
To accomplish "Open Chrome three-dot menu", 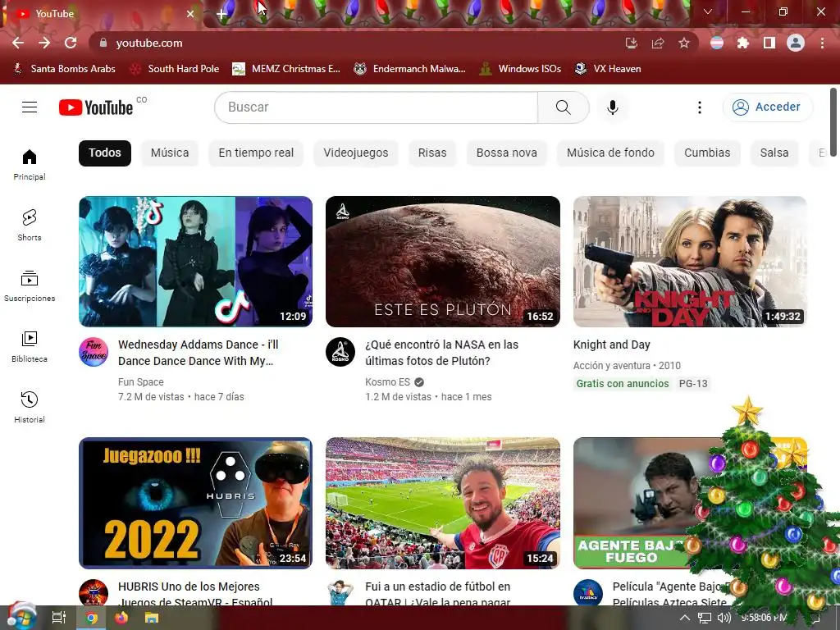I will 822,43.
